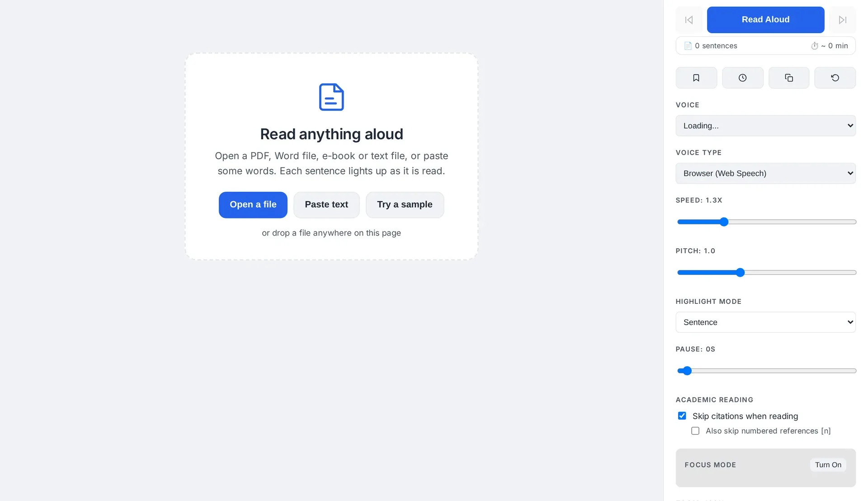Click the copy icon button
Image resolution: width=868 pixels, height=501 pixels.
pyautogui.click(x=789, y=78)
